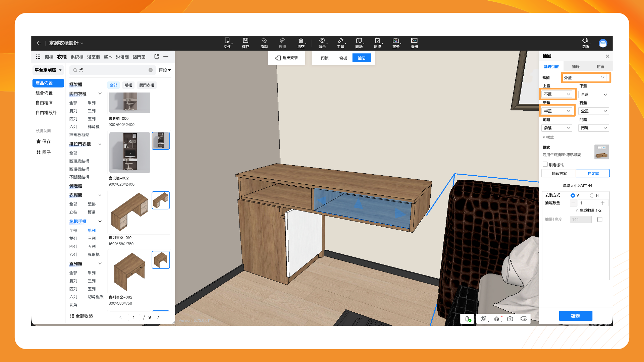Click the 撤銷 undo icon
644x362 pixels.
[264, 41]
